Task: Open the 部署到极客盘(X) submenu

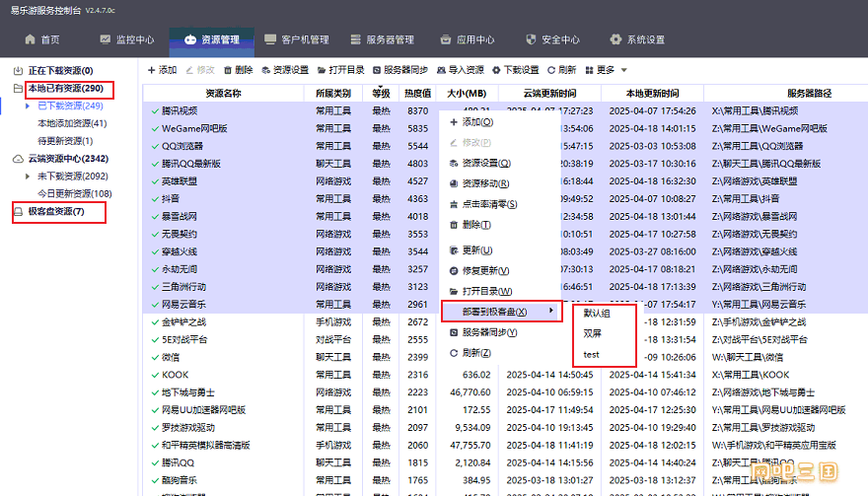Action: tap(501, 312)
